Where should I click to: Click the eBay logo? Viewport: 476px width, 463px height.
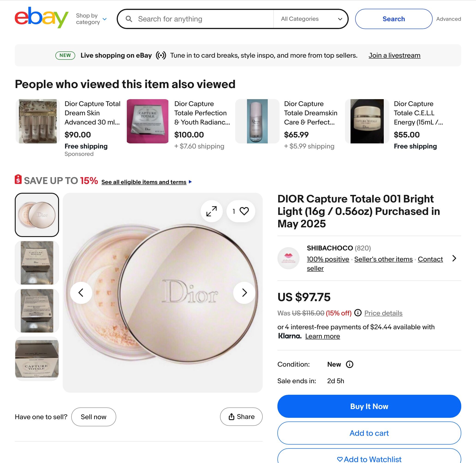(x=42, y=18)
